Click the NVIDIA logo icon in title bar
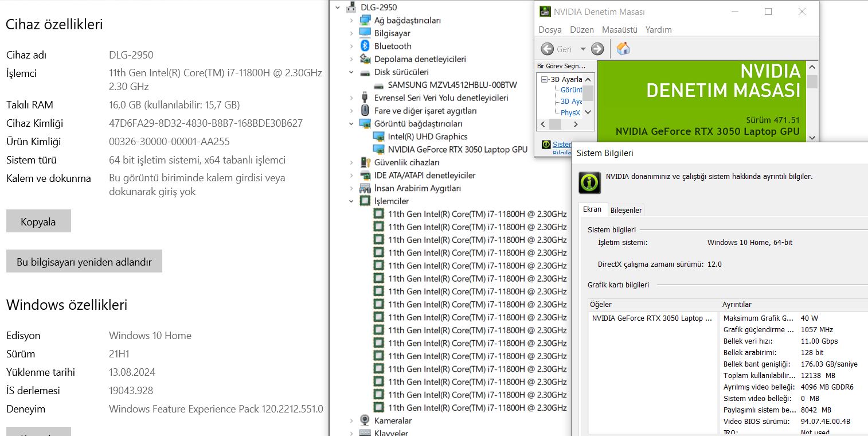Viewport: 868px width, 436px height. 544,12
